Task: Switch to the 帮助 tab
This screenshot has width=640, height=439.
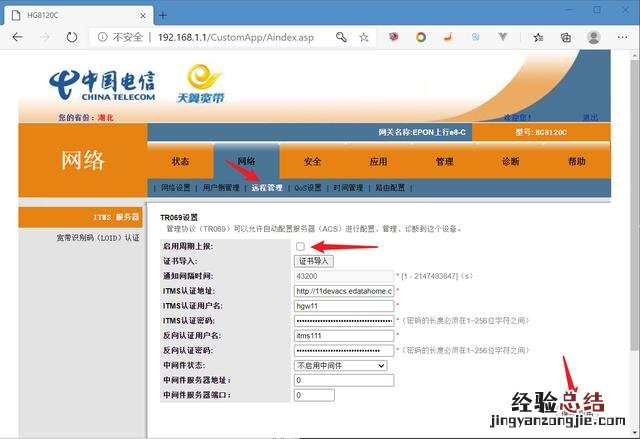Action: point(577,162)
